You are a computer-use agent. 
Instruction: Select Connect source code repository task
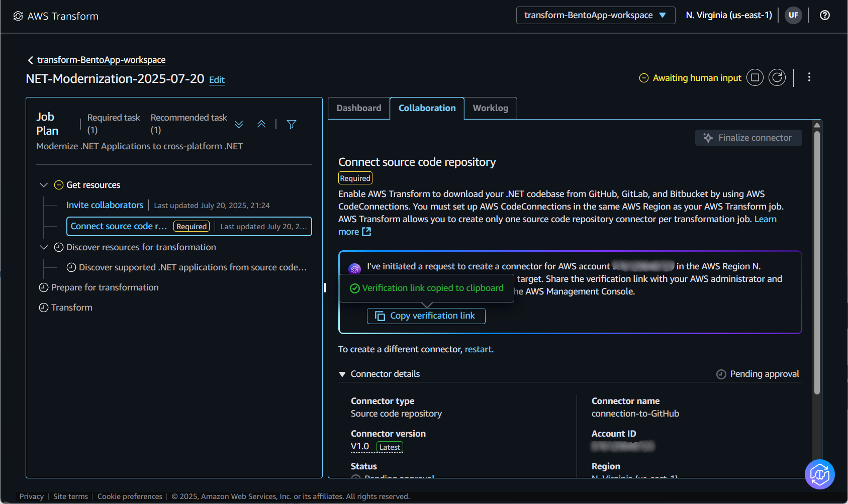[189, 226]
